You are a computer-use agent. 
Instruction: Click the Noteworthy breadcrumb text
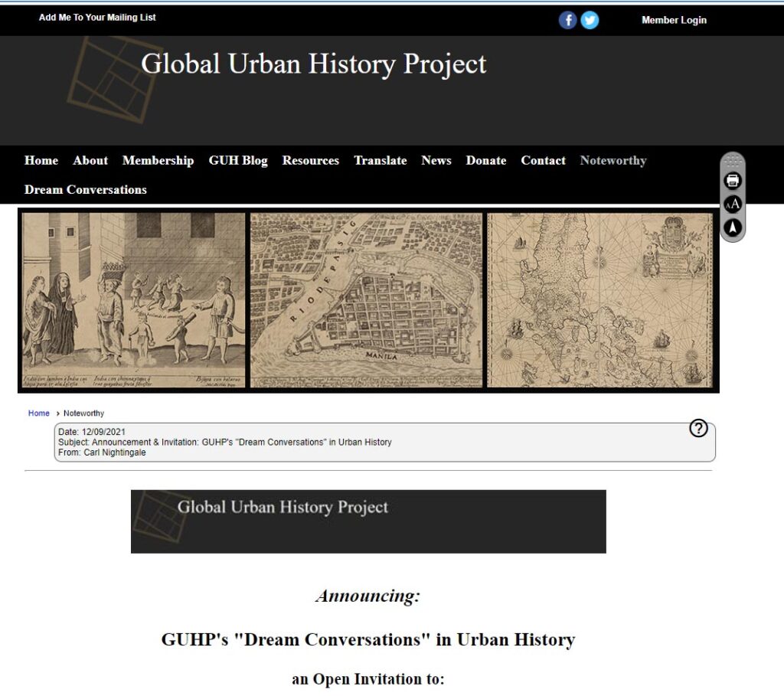[x=83, y=413]
